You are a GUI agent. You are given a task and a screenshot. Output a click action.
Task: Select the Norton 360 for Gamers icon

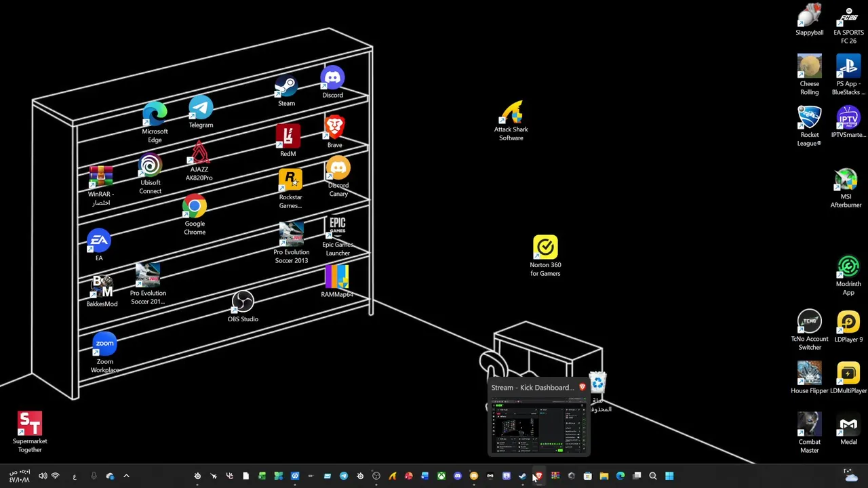(x=545, y=247)
